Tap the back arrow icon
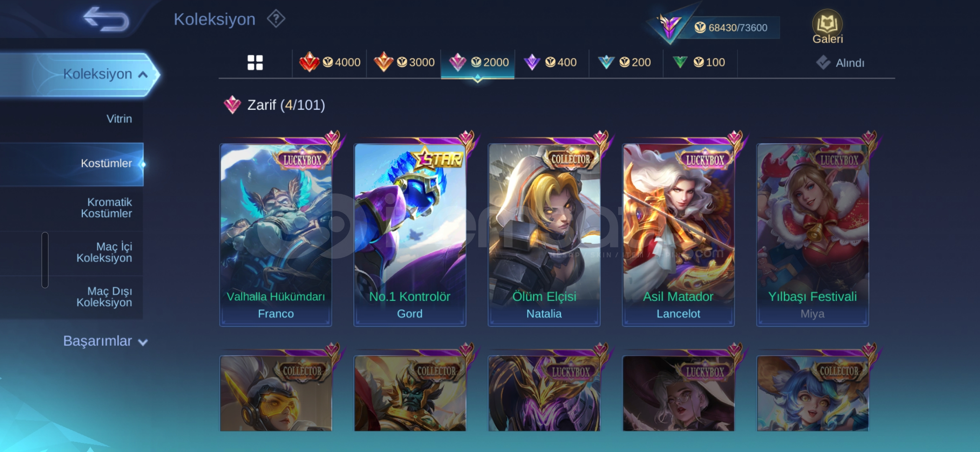 (x=106, y=19)
